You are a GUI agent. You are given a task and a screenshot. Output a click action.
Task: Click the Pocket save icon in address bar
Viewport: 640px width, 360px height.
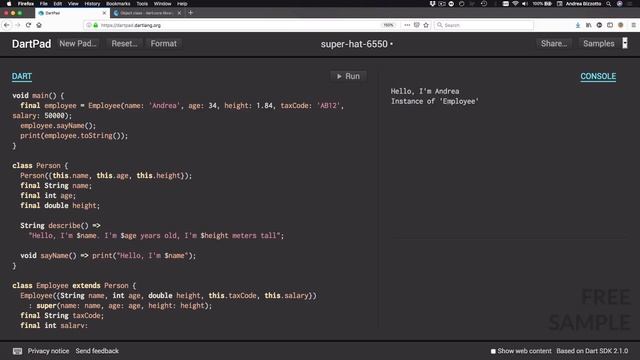click(x=417, y=25)
